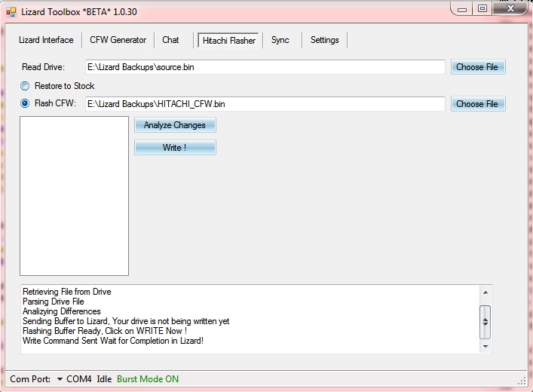Switch to the CFW Generator tab
533x392 pixels.
coord(118,40)
